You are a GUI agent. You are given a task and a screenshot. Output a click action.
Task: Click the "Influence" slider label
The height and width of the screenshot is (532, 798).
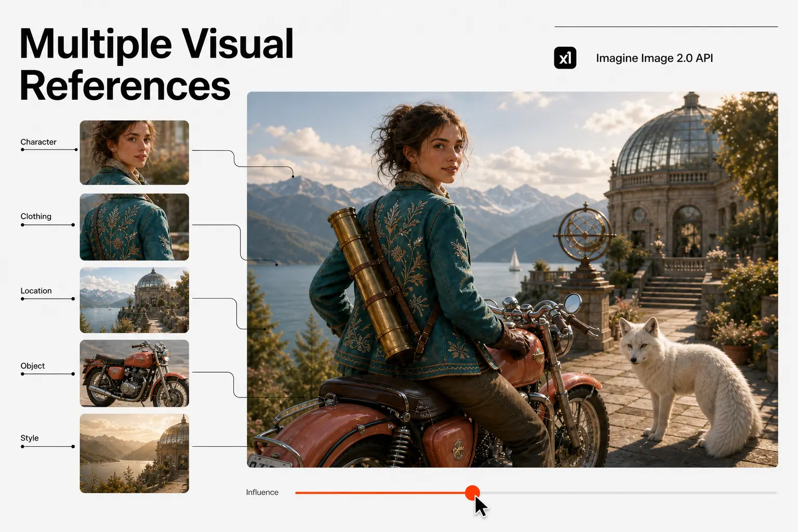click(262, 493)
